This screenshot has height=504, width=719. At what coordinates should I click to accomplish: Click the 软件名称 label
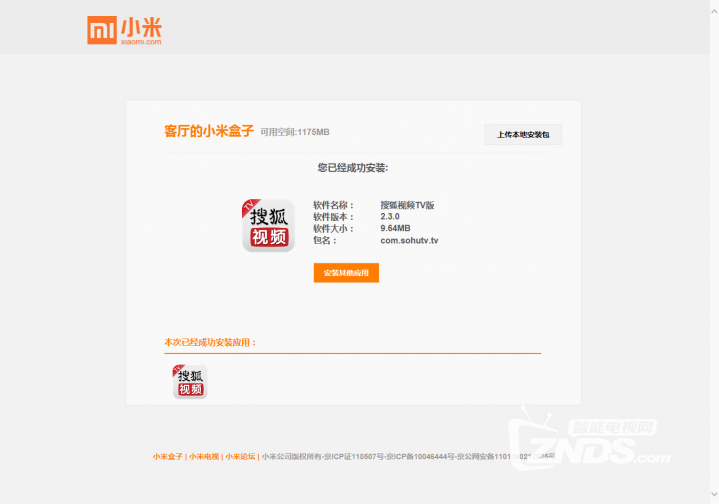333,205
